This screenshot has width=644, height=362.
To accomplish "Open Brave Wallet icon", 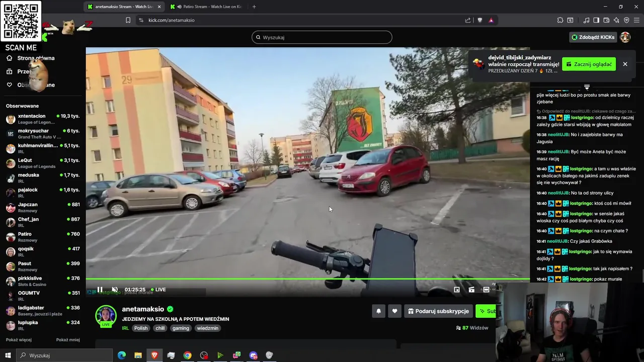I will pos(606,20).
